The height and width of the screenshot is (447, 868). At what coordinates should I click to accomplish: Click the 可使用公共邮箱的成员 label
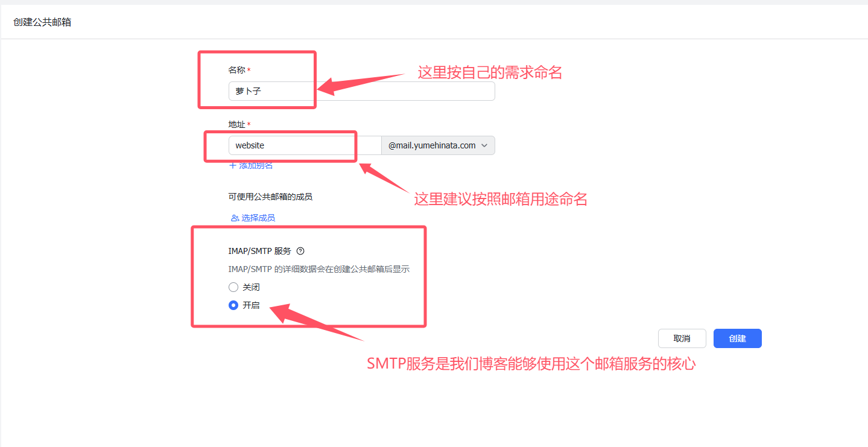[270, 197]
